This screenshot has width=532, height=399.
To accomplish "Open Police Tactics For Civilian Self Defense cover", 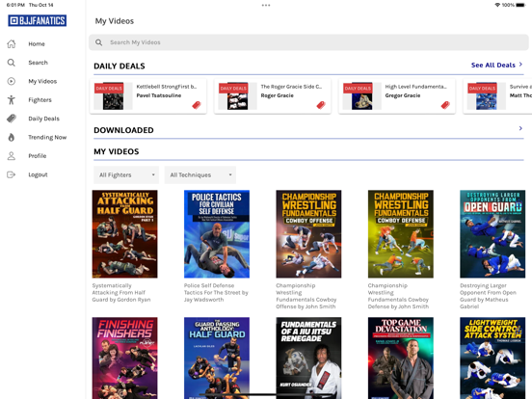I will tap(217, 234).
